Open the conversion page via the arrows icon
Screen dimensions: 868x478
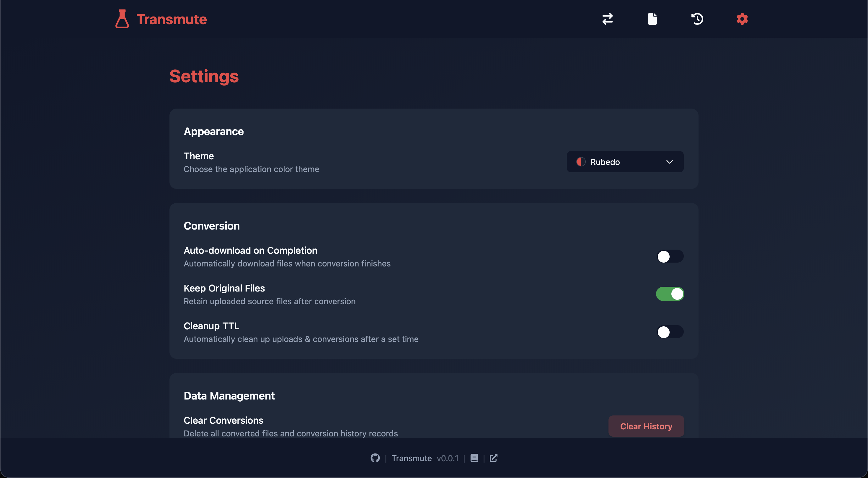608,19
